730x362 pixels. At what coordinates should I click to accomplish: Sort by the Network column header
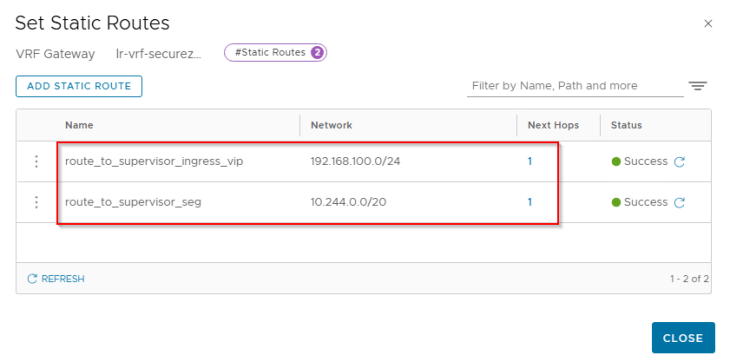(x=331, y=125)
